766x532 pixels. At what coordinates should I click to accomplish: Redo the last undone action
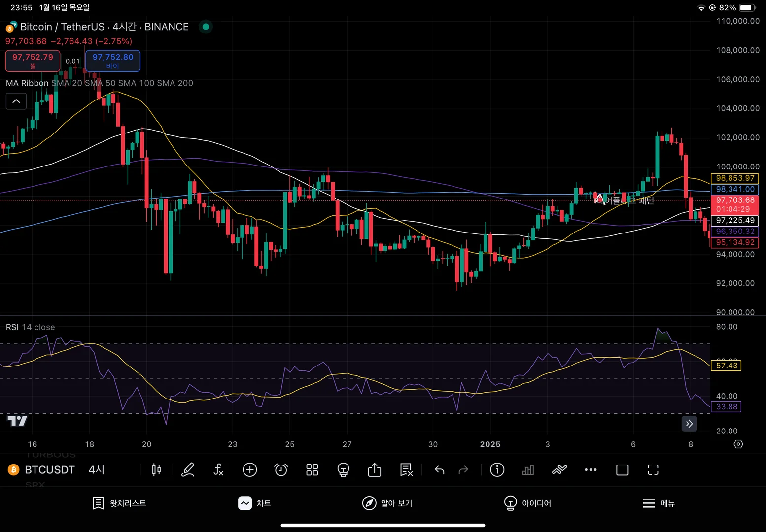463,470
